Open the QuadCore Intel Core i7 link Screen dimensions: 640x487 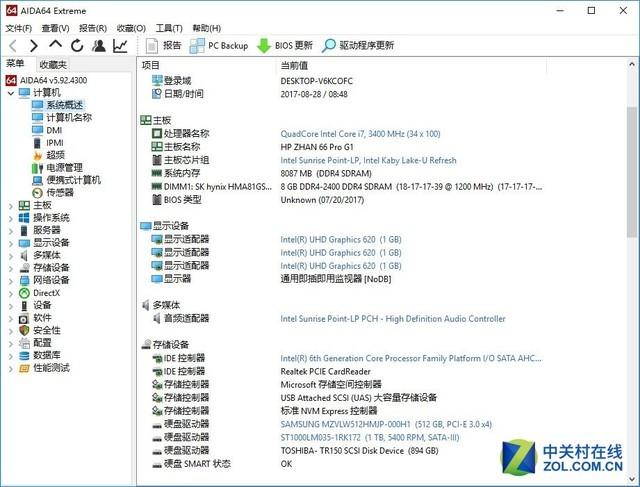coord(360,134)
